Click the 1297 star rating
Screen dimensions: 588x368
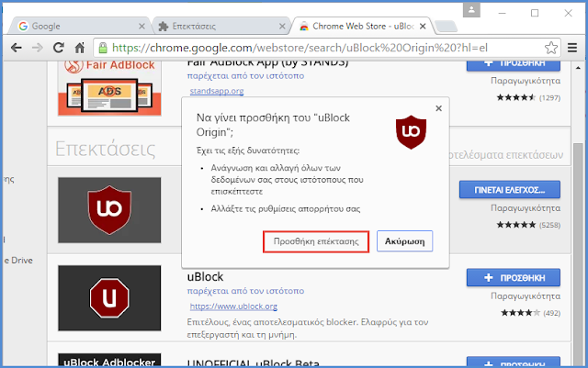click(x=528, y=98)
